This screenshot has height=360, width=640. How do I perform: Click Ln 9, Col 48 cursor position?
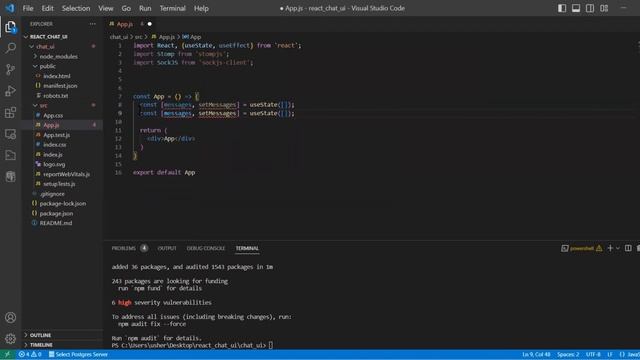[x=536, y=354]
